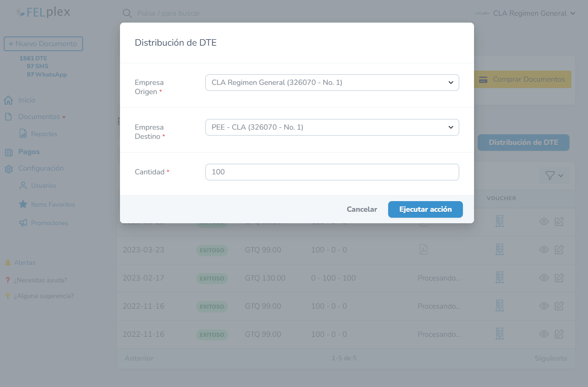Viewport: 588px width, 387px height.
Task: Click the Items Favoritos star icon
Action: tap(22, 204)
